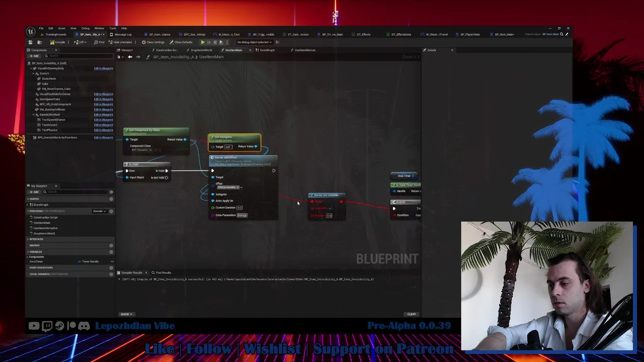
Task: Switch to the Message Log tab
Action: tap(121, 35)
